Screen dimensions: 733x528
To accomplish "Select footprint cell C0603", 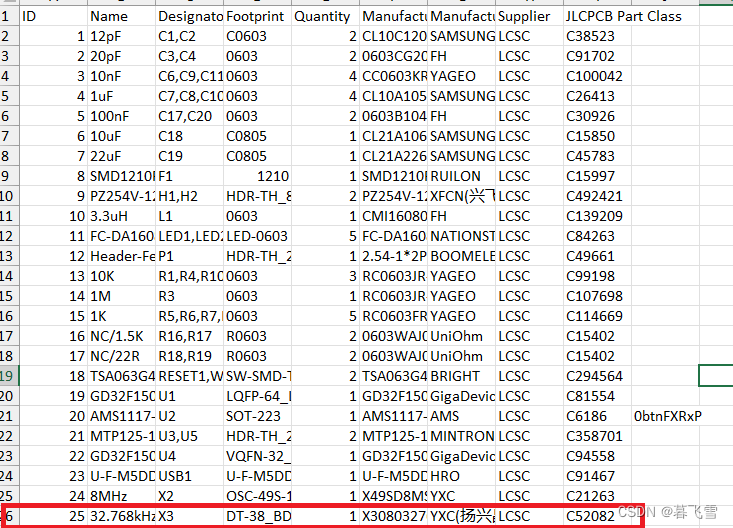I will [257, 36].
